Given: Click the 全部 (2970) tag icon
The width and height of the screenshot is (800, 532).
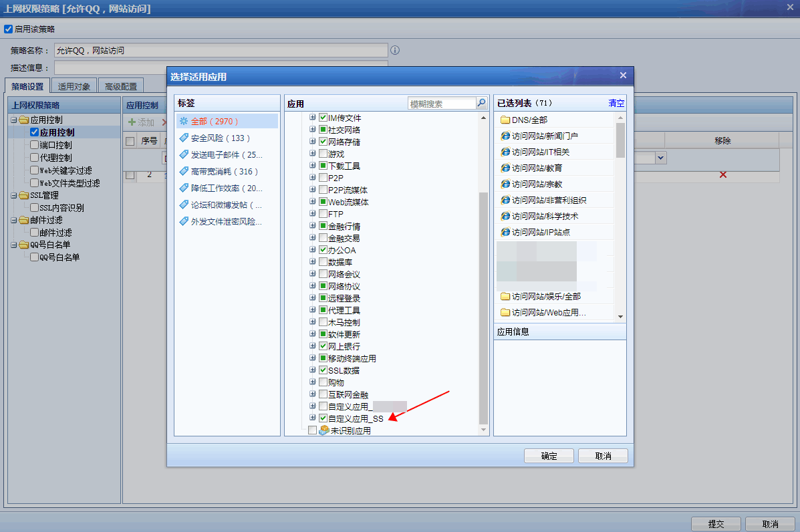Looking at the screenshot, I should pos(184,122).
